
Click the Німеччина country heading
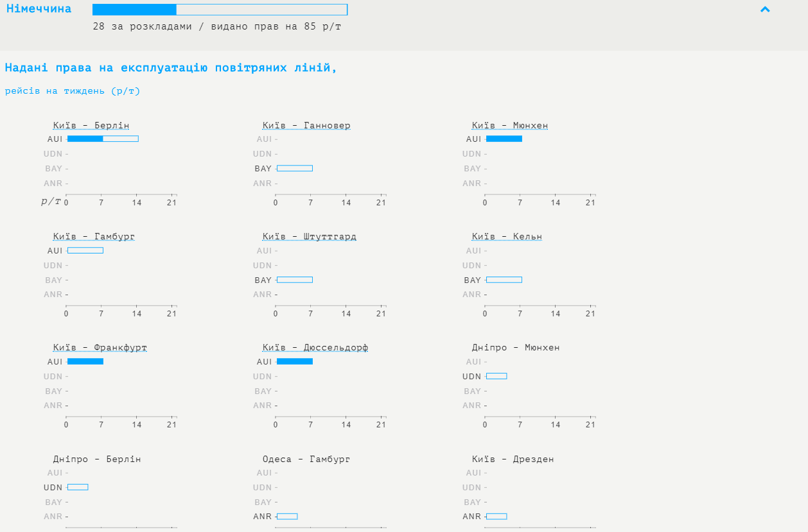[x=39, y=9]
